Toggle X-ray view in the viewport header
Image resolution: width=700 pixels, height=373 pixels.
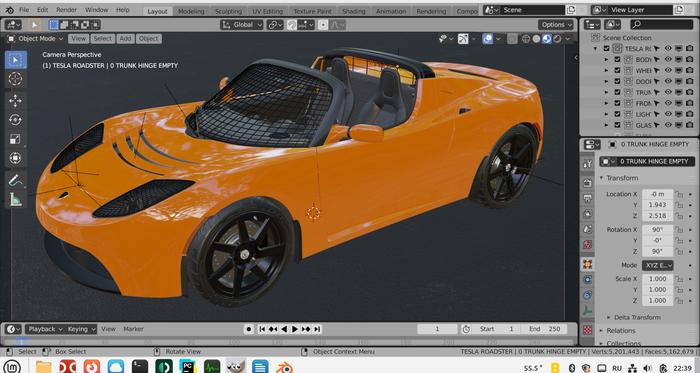(x=512, y=39)
